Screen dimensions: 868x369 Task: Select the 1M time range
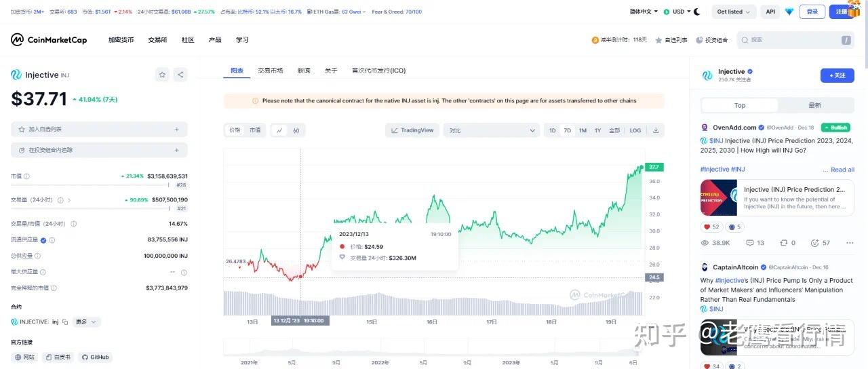click(583, 130)
